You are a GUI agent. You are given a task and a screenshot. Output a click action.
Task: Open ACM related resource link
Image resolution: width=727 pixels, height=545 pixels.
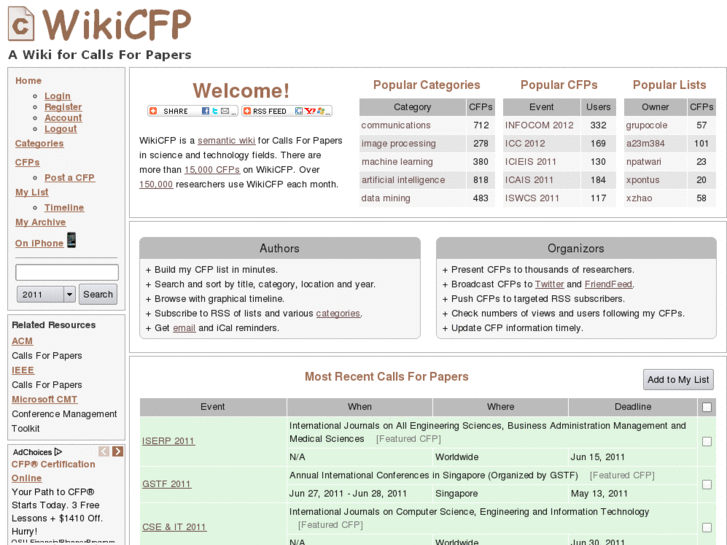tap(22, 341)
